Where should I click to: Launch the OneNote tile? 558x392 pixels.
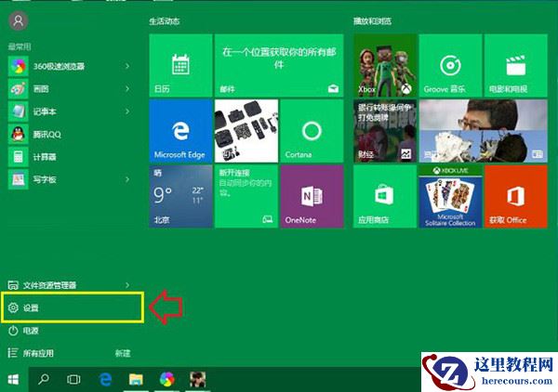pyautogui.click(x=312, y=196)
